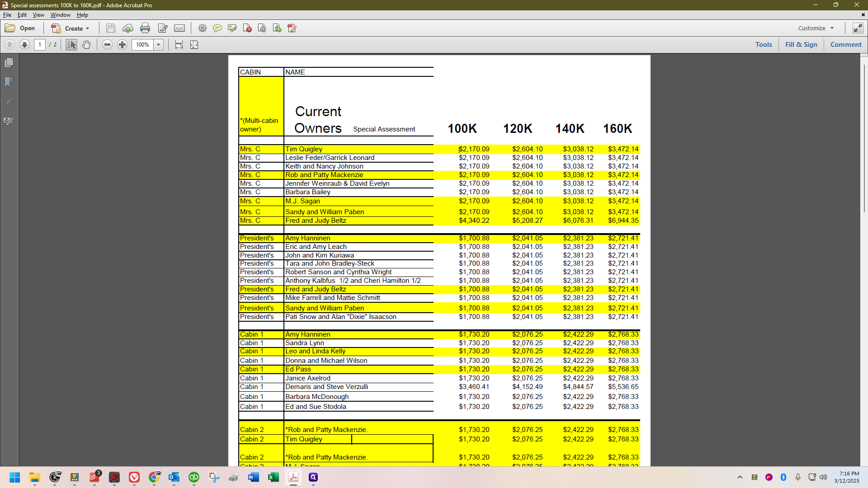Image resolution: width=868 pixels, height=488 pixels.
Task: Click the page number input field
Action: tap(40, 45)
